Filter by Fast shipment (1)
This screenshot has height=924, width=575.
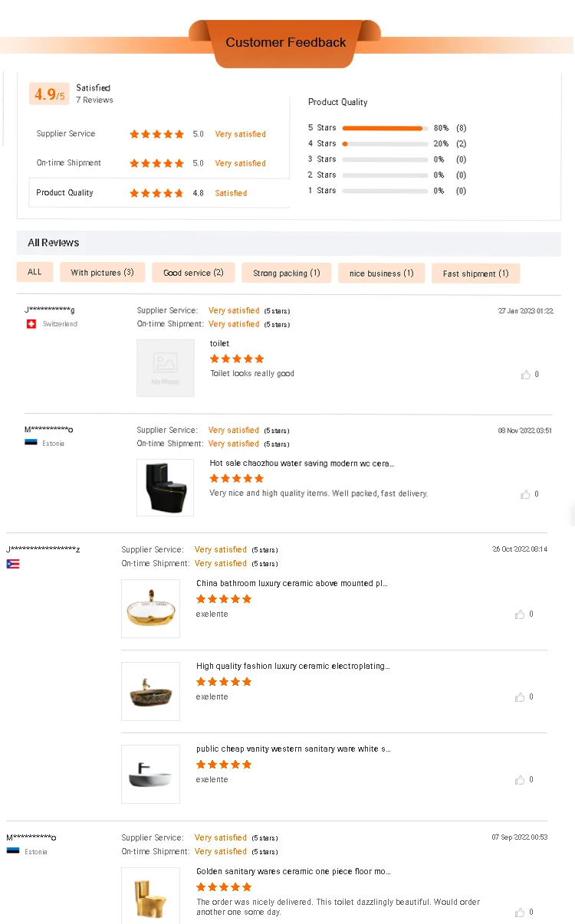(x=475, y=274)
